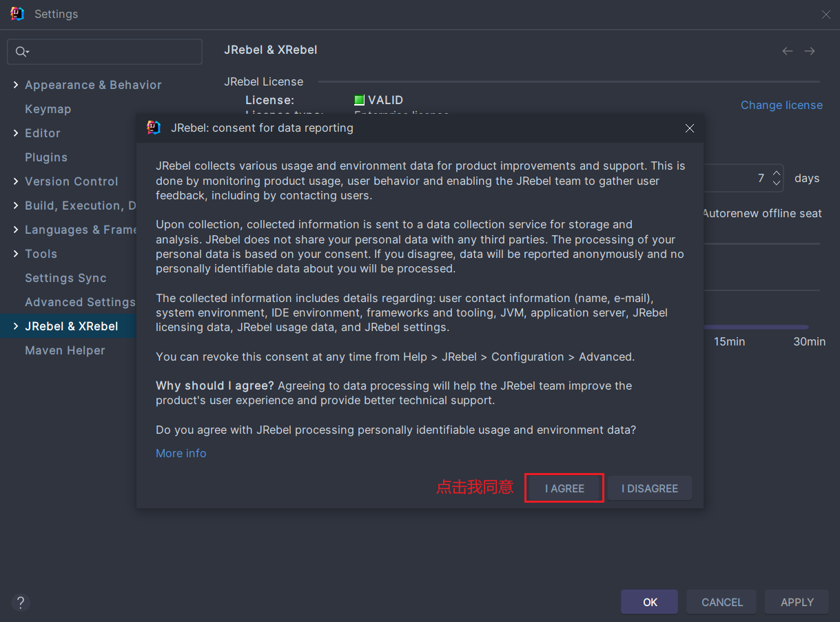Click the help question mark icon

click(x=21, y=602)
